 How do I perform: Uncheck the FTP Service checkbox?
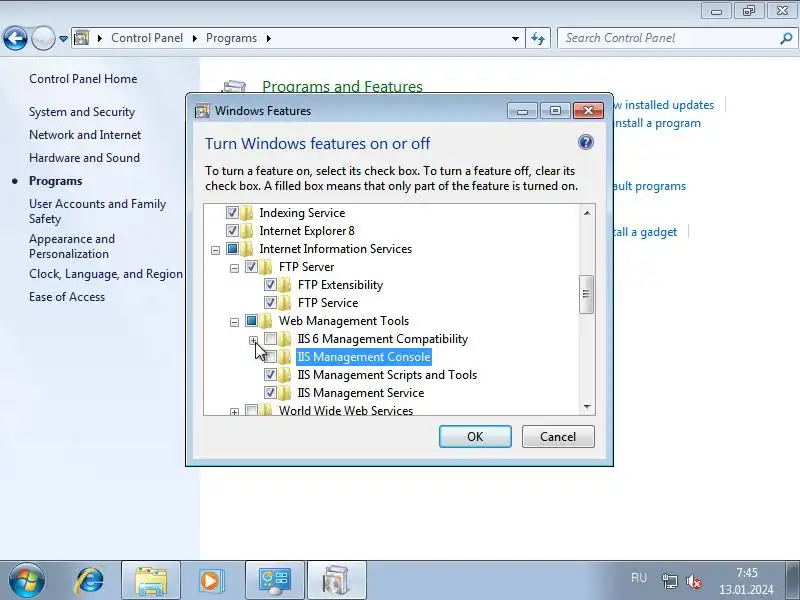(270, 303)
